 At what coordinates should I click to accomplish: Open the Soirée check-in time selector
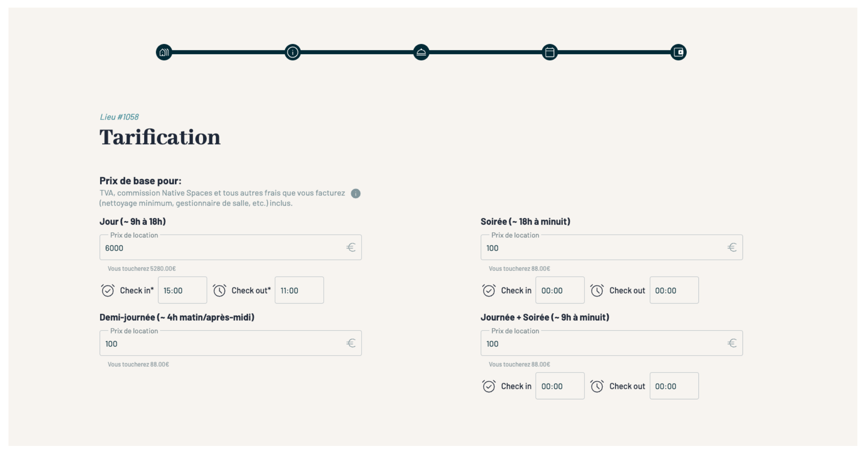coord(559,291)
